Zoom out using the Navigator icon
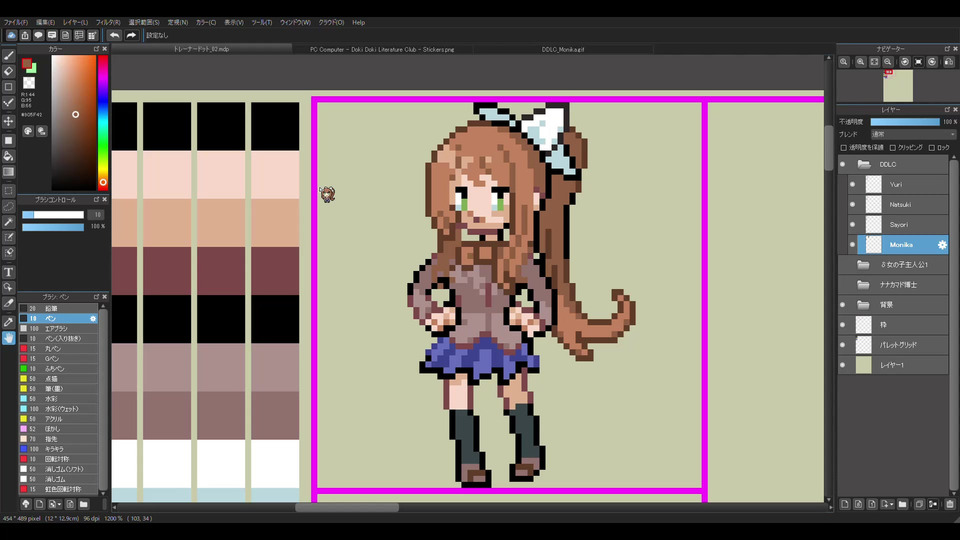The width and height of the screenshot is (960, 540). [x=888, y=62]
